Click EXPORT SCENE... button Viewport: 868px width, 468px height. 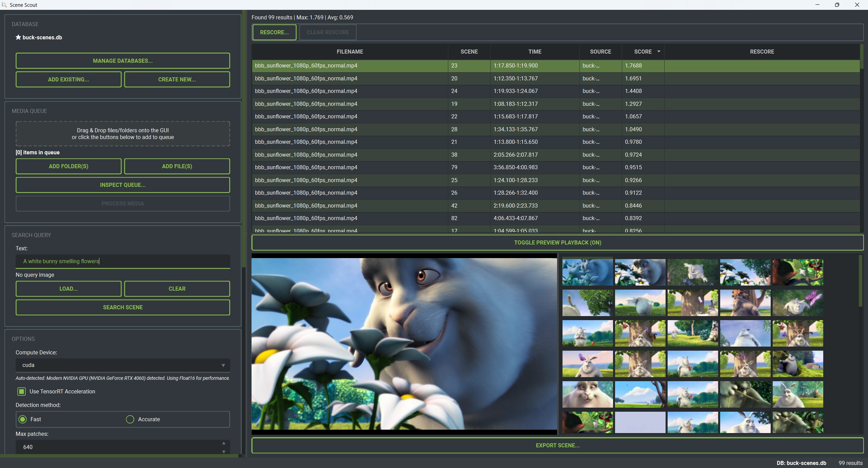(x=557, y=445)
